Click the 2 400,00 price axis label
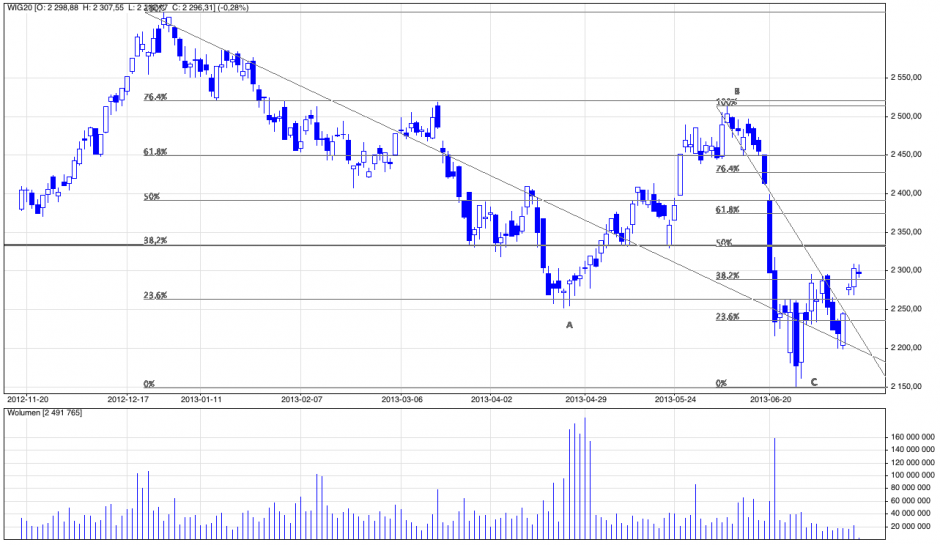Viewport: 940px width, 545px height. click(909, 193)
